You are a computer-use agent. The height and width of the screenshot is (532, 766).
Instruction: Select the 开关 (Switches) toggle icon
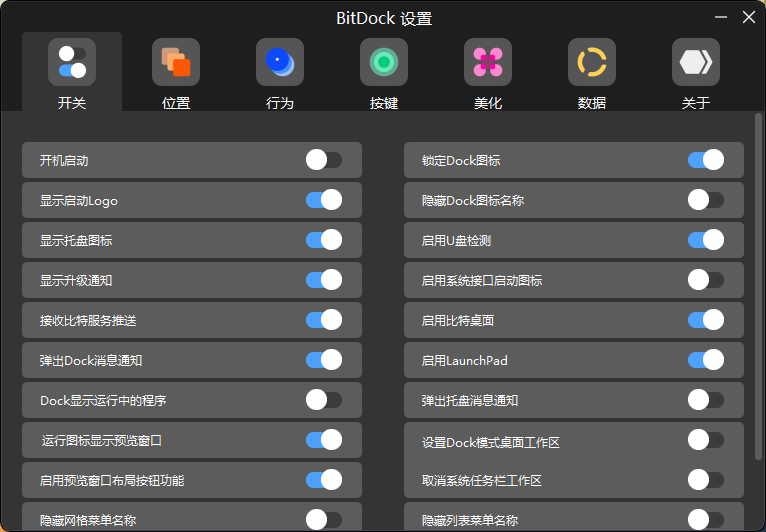72,63
